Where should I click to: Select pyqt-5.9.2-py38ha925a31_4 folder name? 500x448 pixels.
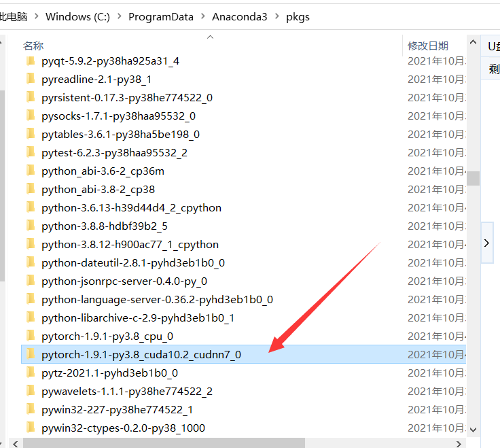click(x=110, y=61)
